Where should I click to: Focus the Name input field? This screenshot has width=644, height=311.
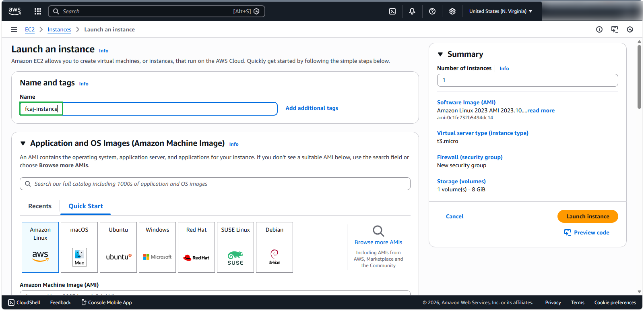pos(149,109)
